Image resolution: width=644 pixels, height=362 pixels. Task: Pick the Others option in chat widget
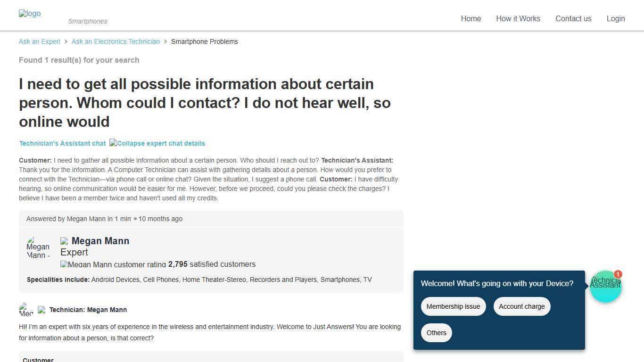point(436,333)
